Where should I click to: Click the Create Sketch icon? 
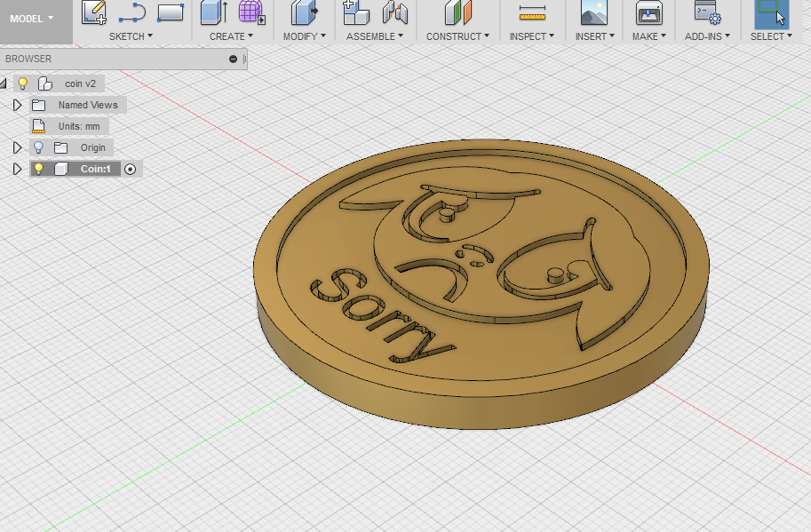93,12
